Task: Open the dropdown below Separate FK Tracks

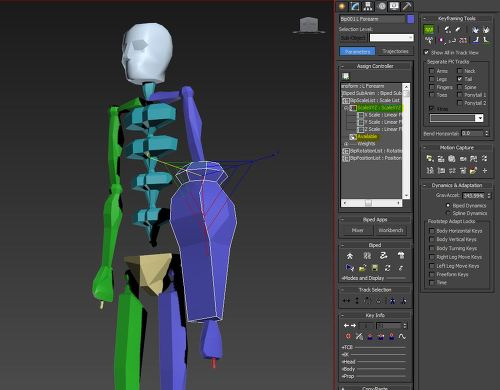Action: click(x=456, y=118)
